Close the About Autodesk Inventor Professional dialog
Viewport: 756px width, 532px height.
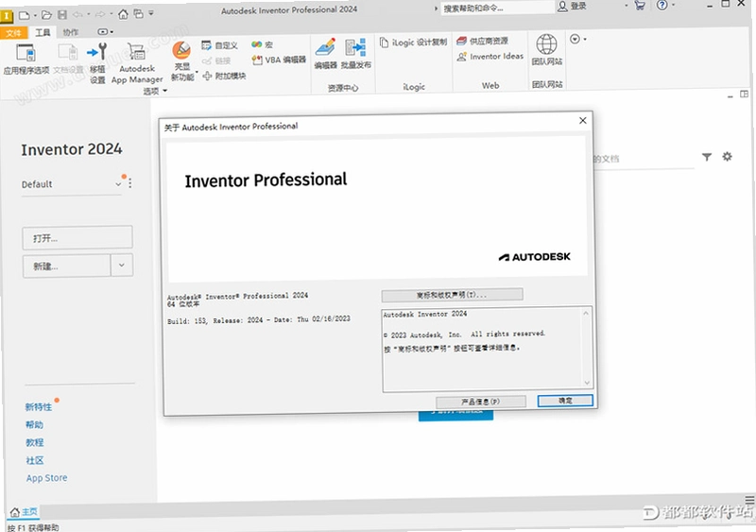tap(582, 120)
